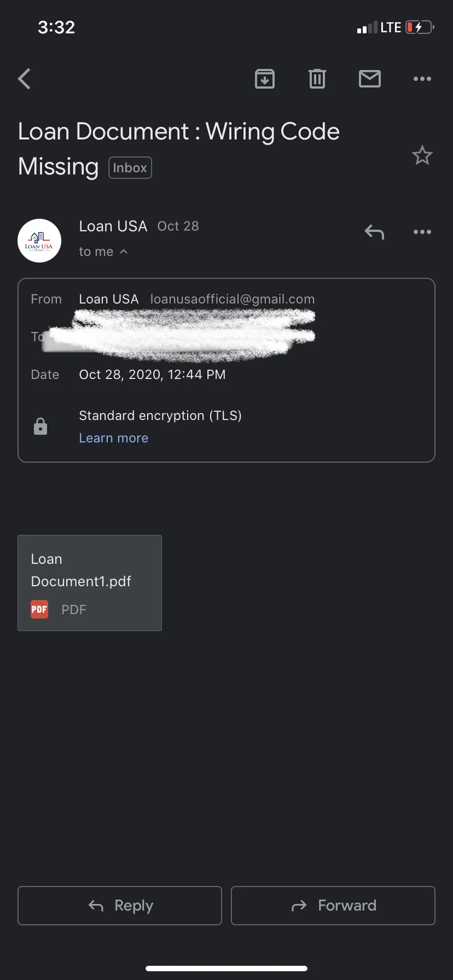453x980 pixels.
Task: Tap the Inbox label tag
Action: coord(130,168)
